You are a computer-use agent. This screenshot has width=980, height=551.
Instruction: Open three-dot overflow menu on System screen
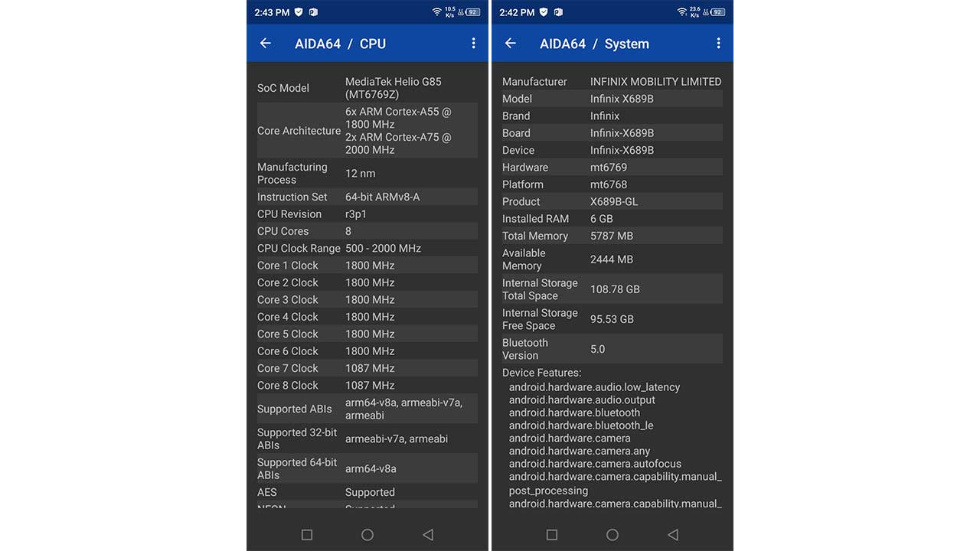718,44
